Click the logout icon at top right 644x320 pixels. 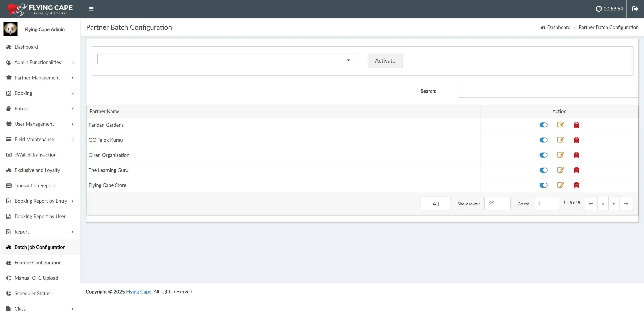pyautogui.click(x=635, y=9)
